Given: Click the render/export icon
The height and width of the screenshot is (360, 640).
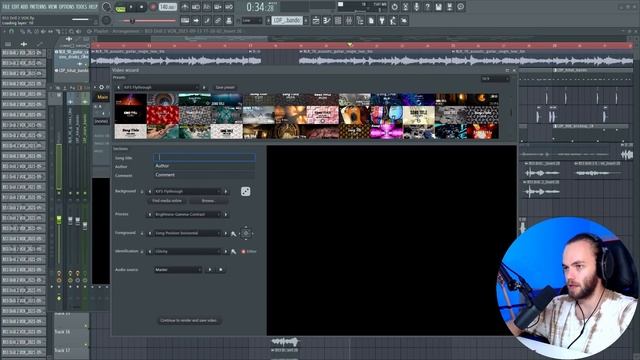Looking at the screenshot, I should [449, 7].
